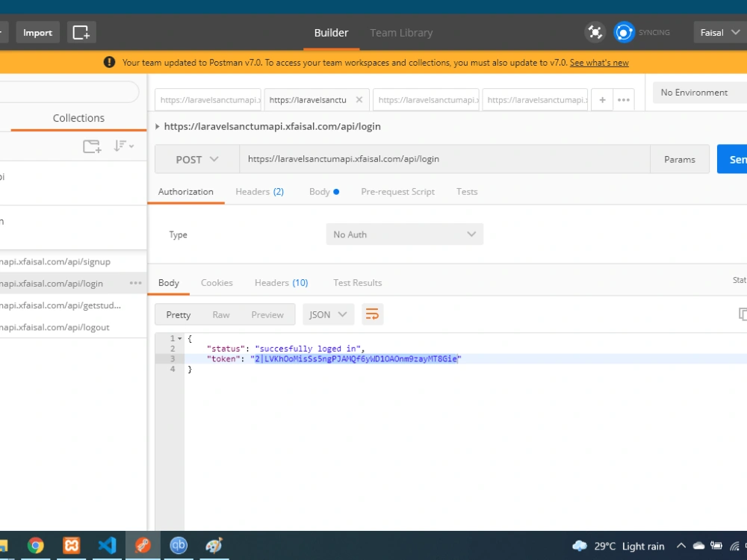
Task: Copy response body to clipboard icon
Action: 743,314
